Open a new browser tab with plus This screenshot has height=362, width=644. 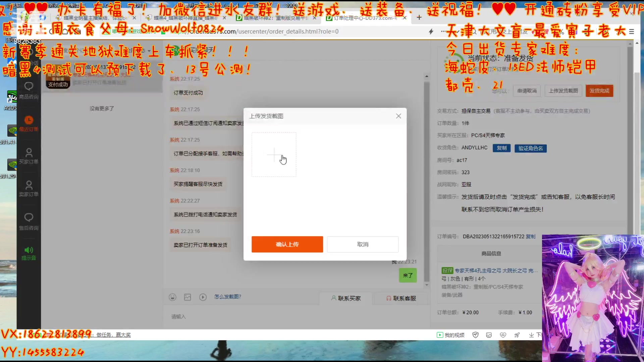point(419,17)
